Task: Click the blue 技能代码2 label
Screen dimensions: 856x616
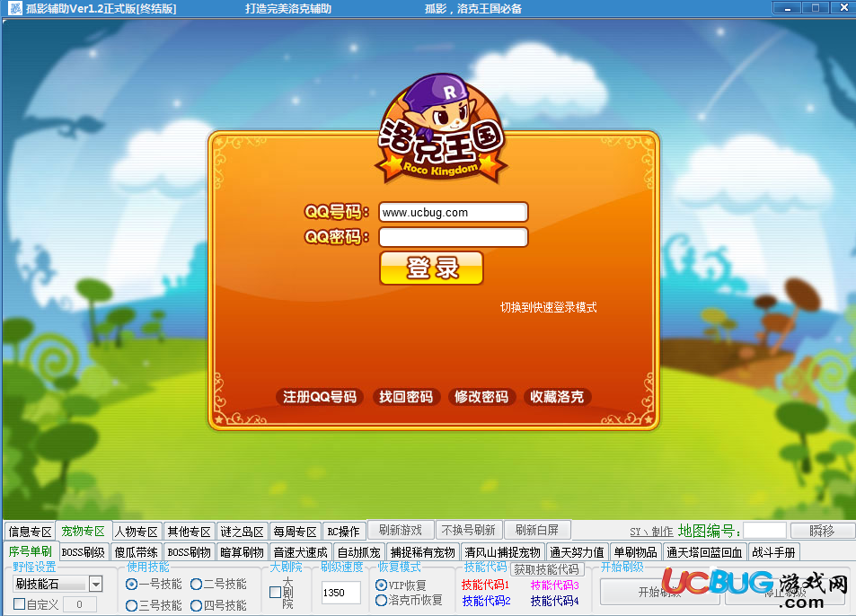Action: 486,601
